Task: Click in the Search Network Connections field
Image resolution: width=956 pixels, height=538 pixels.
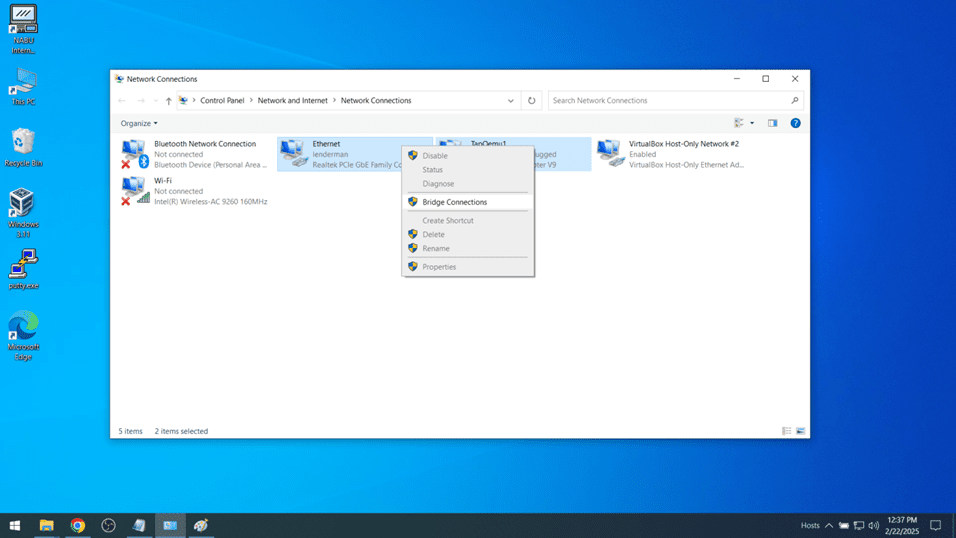Action: pos(676,101)
